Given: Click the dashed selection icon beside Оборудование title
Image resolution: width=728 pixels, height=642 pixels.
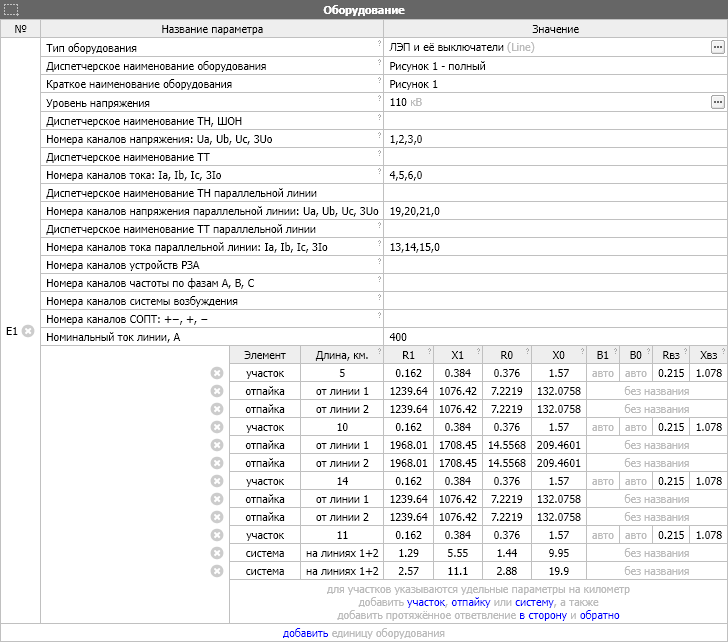Looking at the screenshot, I should 11,9.
